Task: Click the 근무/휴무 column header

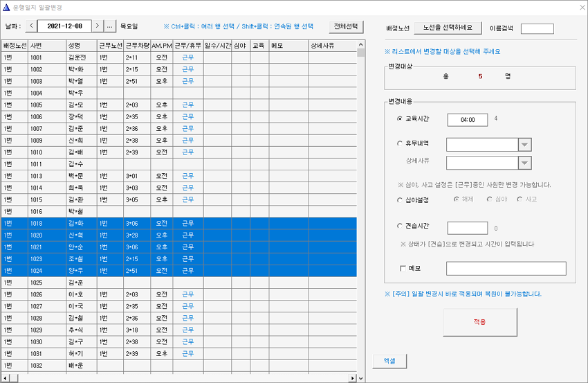Action: 188,46
